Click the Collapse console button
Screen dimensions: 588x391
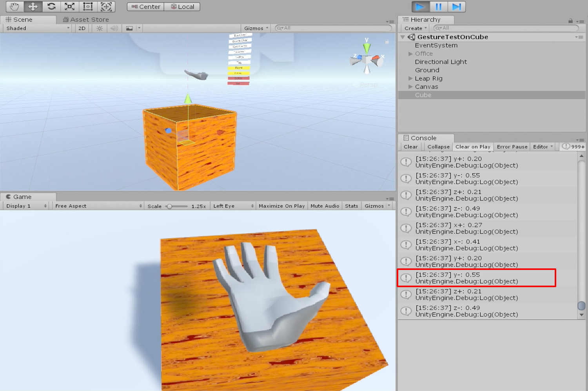coord(438,147)
